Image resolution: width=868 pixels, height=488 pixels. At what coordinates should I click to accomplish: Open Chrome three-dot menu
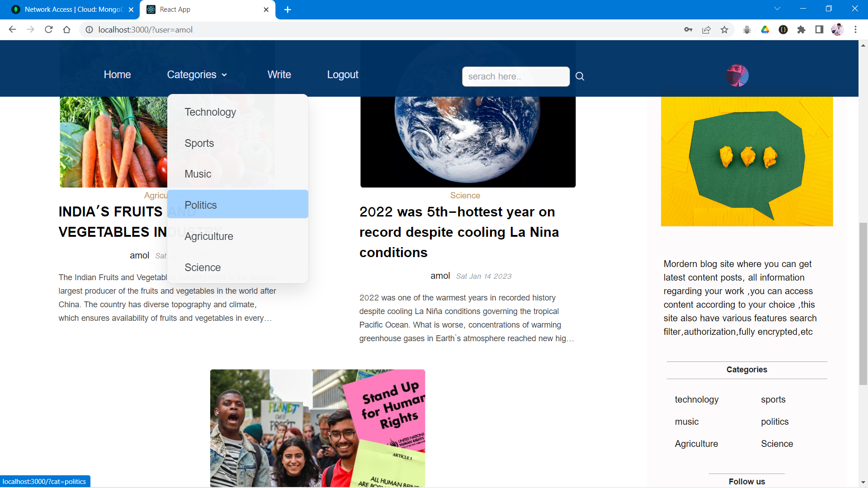click(x=855, y=30)
